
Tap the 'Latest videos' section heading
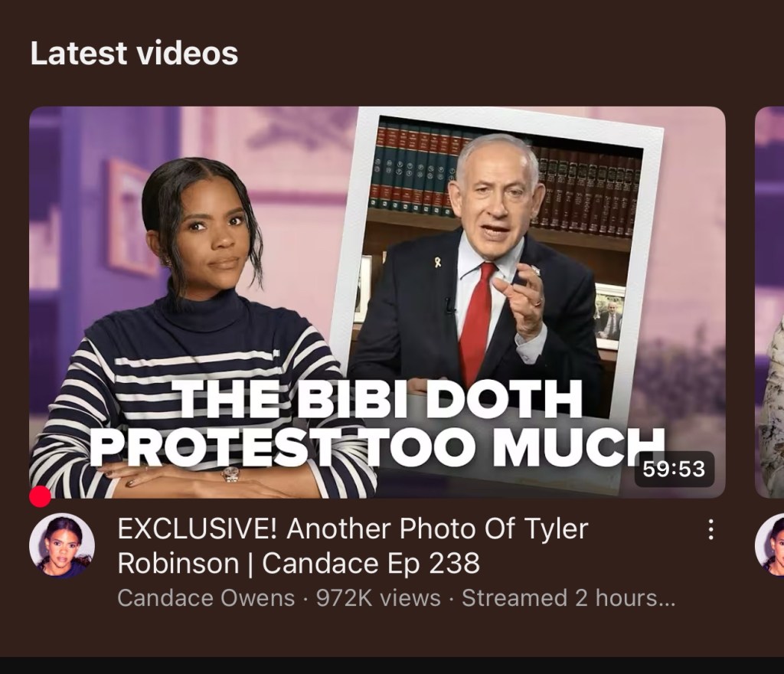tap(134, 53)
